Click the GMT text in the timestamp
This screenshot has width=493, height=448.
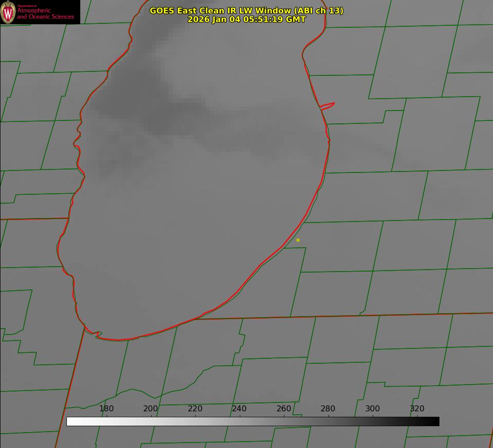296,19
